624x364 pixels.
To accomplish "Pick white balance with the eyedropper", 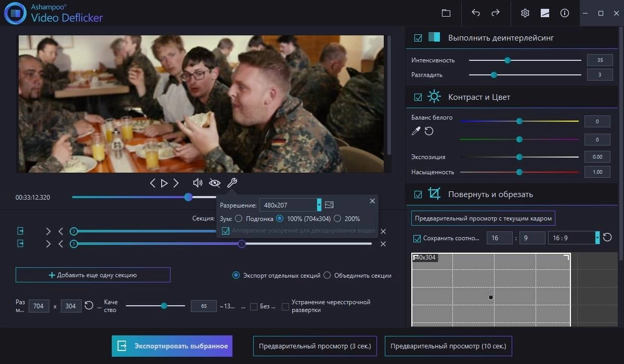I will tap(416, 131).
